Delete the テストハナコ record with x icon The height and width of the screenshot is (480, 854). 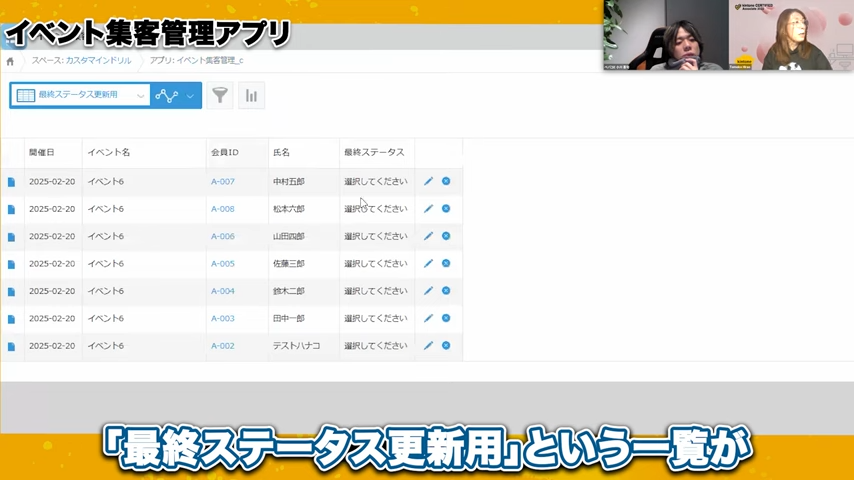click(446, 345)
